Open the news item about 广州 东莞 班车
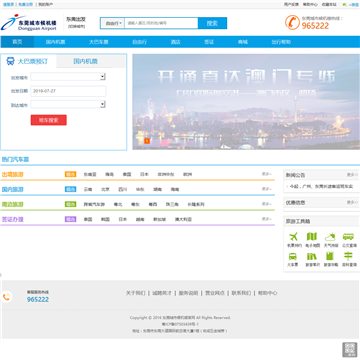 [x=321, y=186]
